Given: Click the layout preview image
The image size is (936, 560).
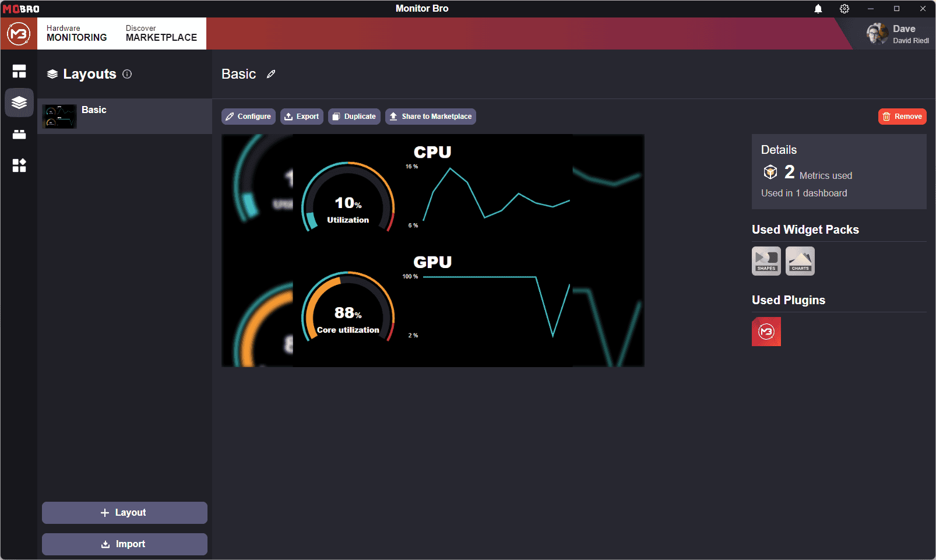Looking at the screenshot, I should point(433,251).
